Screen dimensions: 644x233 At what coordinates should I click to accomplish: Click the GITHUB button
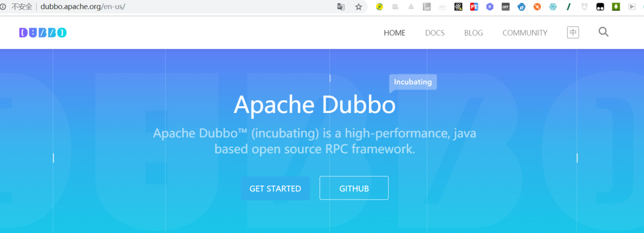click(x=354, y=188)
